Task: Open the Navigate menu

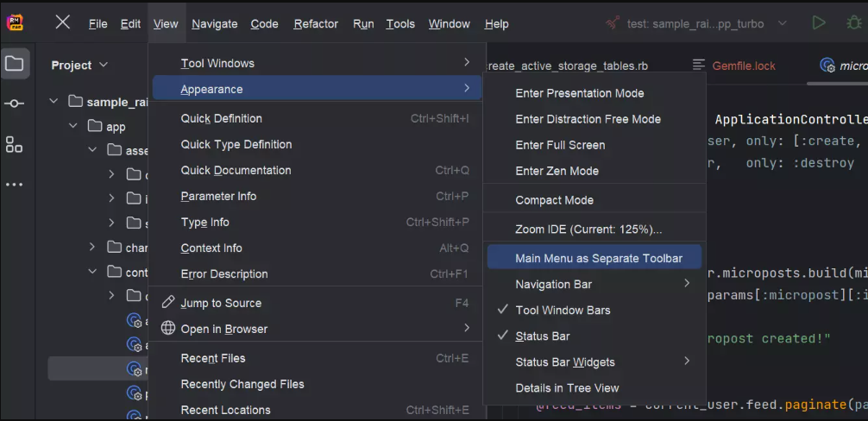Action: 214,23
